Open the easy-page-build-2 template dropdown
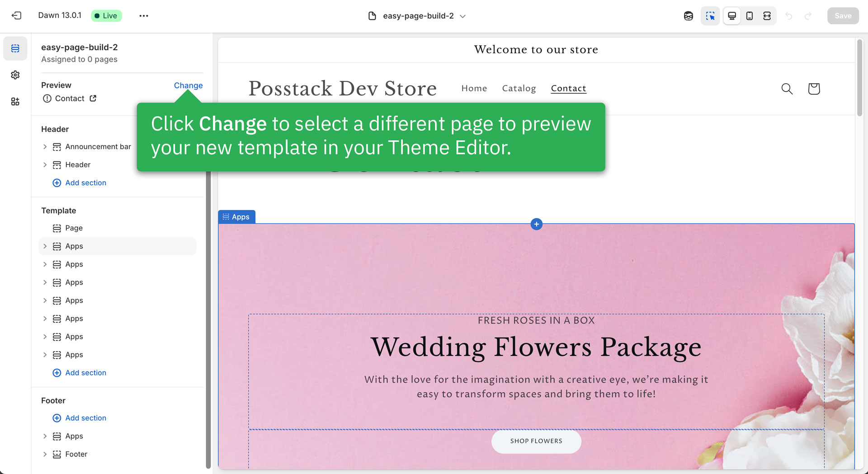Viewport: 868px width, 474px height. pos(418,16)
